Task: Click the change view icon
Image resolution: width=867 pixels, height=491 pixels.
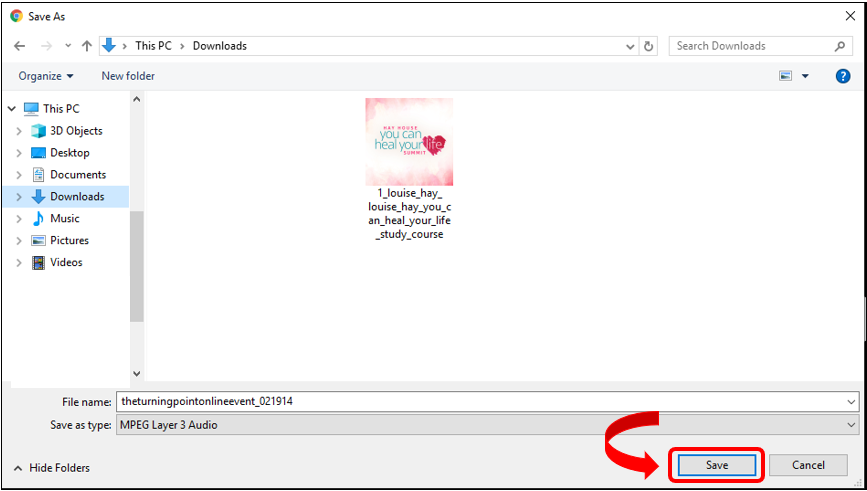Action: pos(786,76)
